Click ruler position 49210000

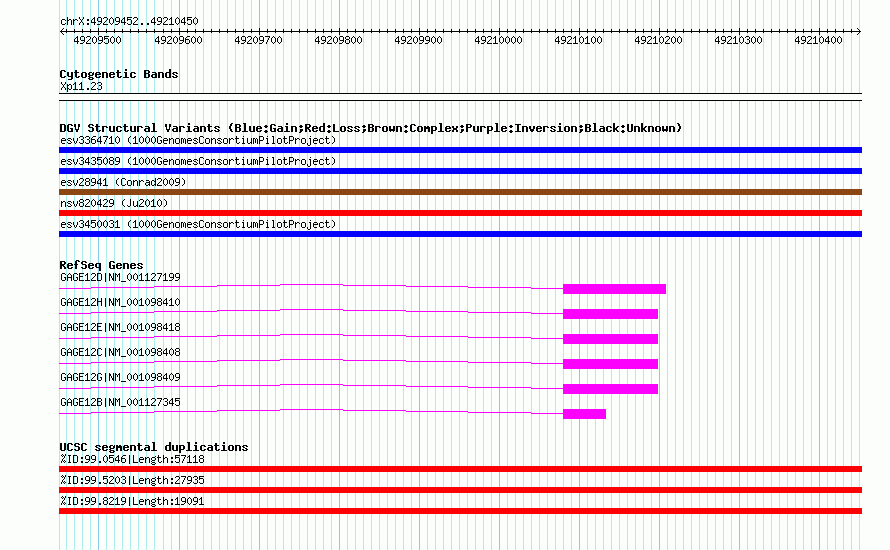(498, 40)
